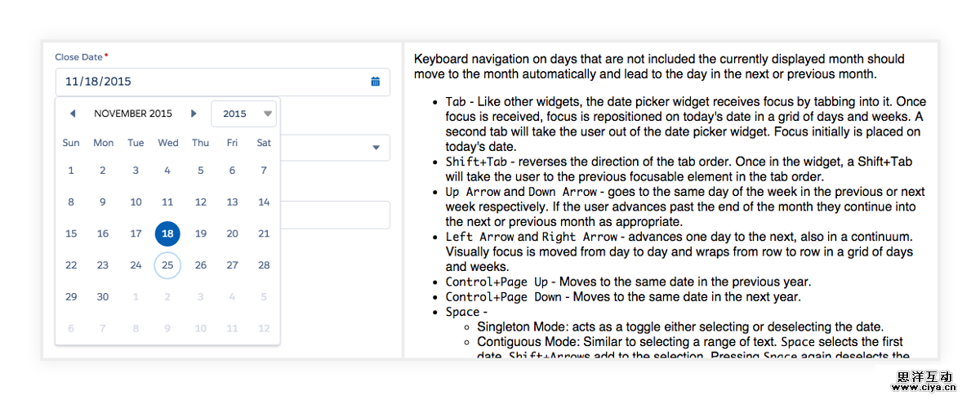This screenshot has width=980, height=400.
Task: Choose day 8 in the Sun column
Action: coord(71,202)
